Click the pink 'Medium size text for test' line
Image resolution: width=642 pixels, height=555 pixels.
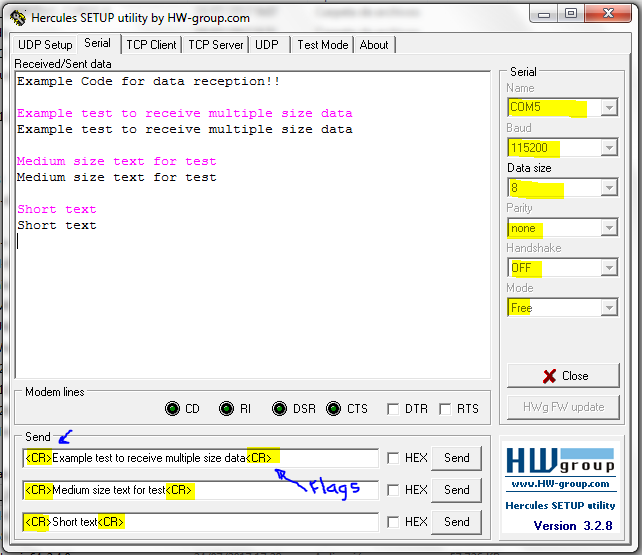(117, 161)
